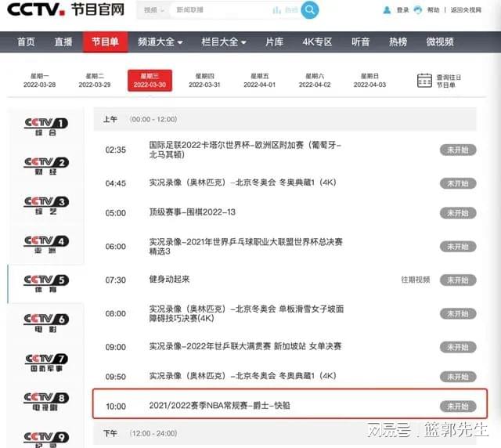Click 未开始 button for 08:00 snowboard final
Viewport: 501px width, 448px height.
coord(458,314)
